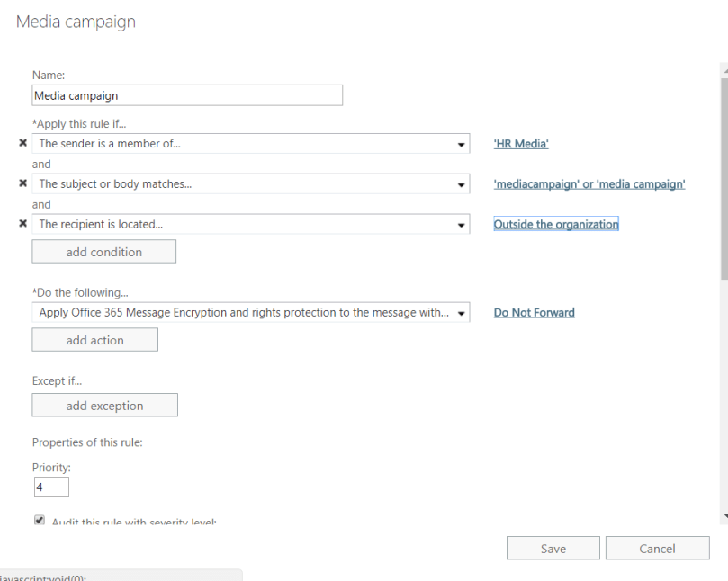The width and height of the screenshot is (728, 581).
Task: Click the Outside the organization link
Action: pyautogui.click(x=555, y=224)
